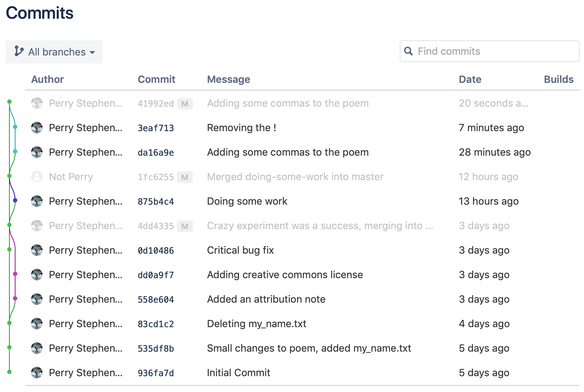Click the graph node for commit 936fa7d
Viewport: 584px width, 392px height.
pos(9,372)
